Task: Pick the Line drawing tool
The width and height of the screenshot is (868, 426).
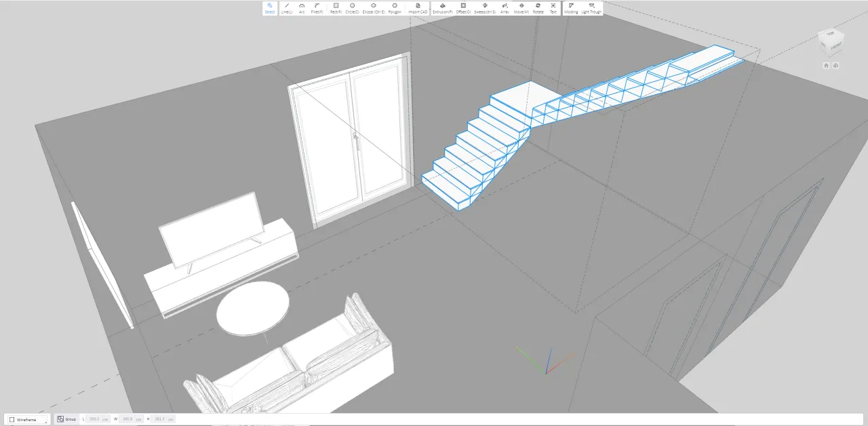Action: 287,8
